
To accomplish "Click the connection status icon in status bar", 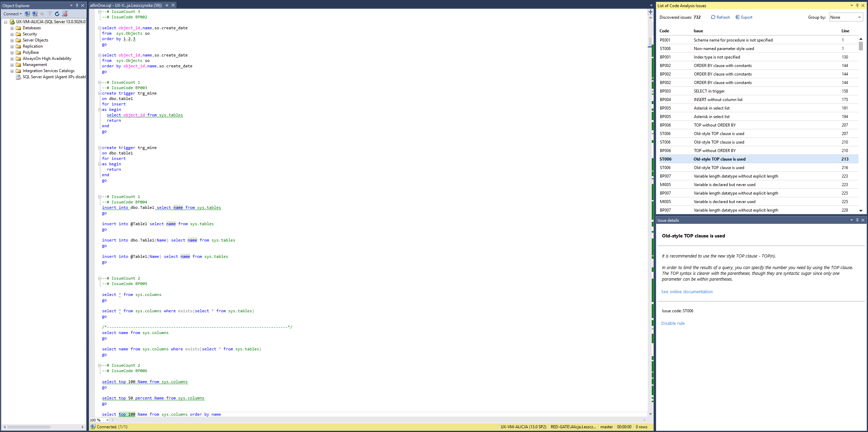I will coord(93,427).
